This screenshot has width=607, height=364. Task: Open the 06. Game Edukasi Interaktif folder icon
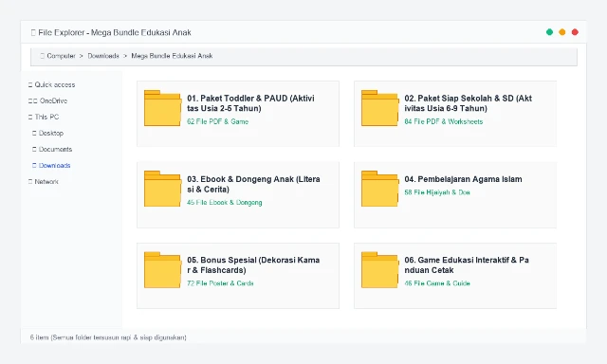379,269
